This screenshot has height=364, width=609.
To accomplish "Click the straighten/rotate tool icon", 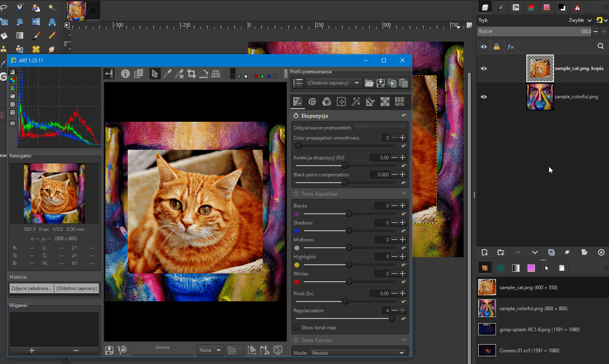I will 204,74.
